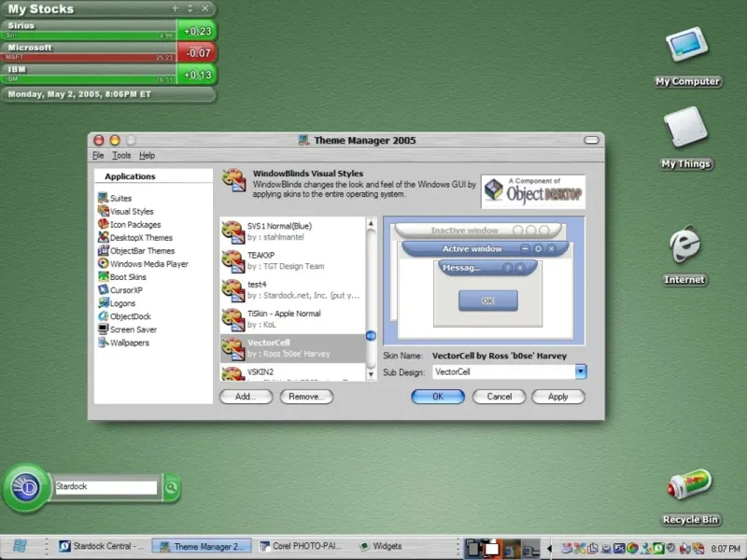The height and width of the screenshot is (560, 747).
Task: Click the SVS1 Normal(Blue) skin palette icon
Action: [233, 231]
